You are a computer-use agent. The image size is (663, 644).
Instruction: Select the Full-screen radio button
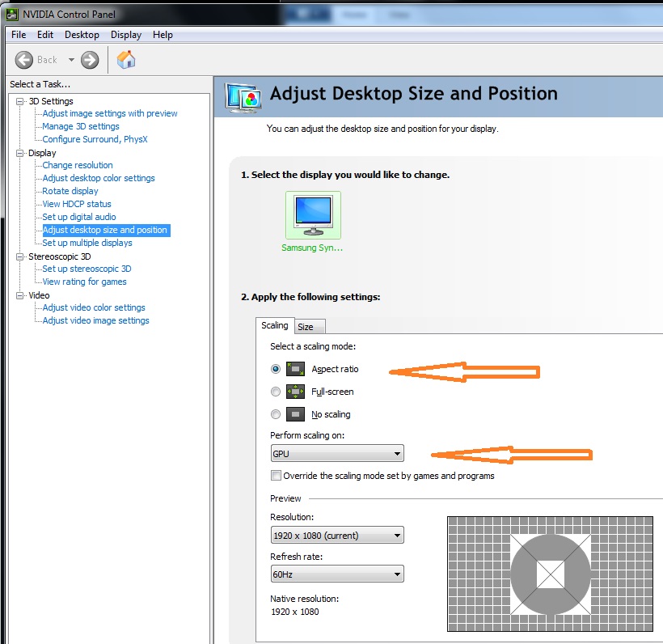click(276, 392)
